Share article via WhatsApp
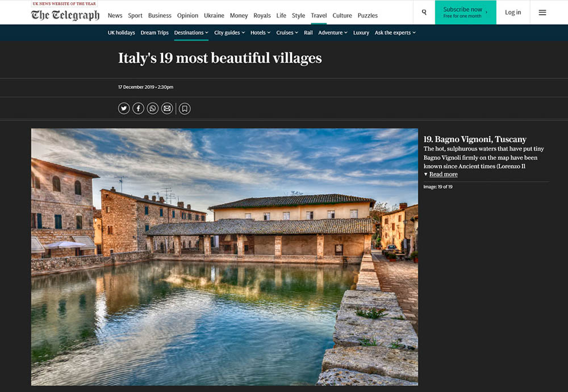The height and width of the screenshot is (392, 568). coord(152,108)
